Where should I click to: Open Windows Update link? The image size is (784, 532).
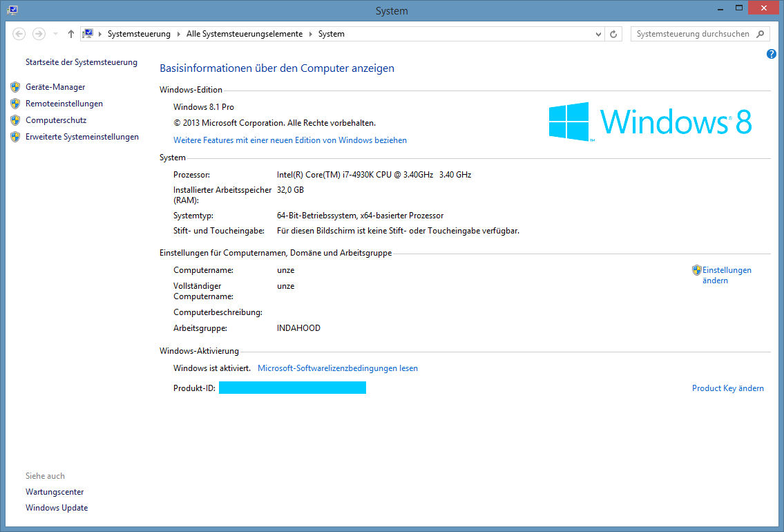pyautogui.click(x=57, y=508)
